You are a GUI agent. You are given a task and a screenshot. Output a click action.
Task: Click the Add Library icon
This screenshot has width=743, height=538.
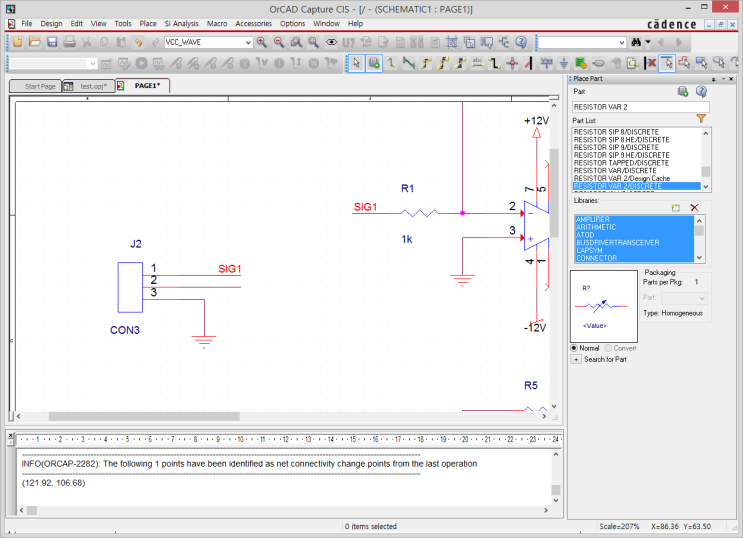click(676, 208)
